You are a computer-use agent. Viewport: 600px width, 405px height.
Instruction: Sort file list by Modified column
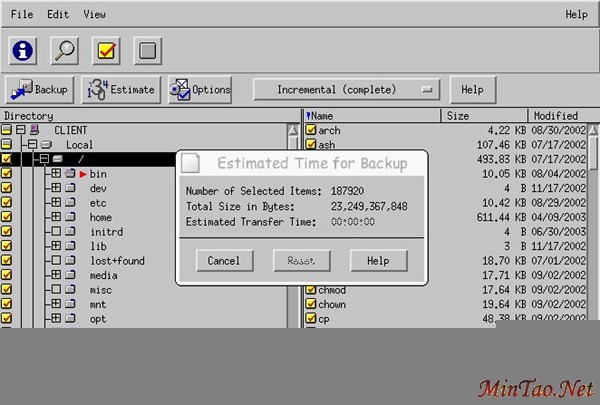[x=564, y=116]
